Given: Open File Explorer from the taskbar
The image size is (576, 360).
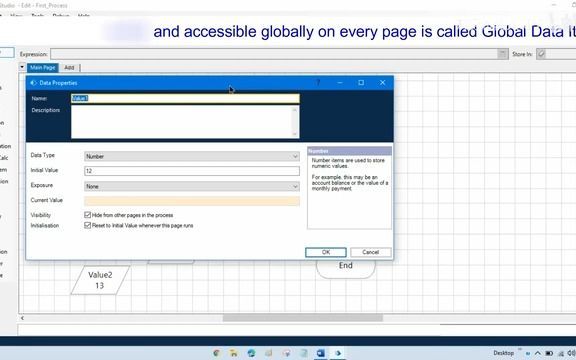Looking at the screenshot, I should pyautogui.click(x=233, y=353).
